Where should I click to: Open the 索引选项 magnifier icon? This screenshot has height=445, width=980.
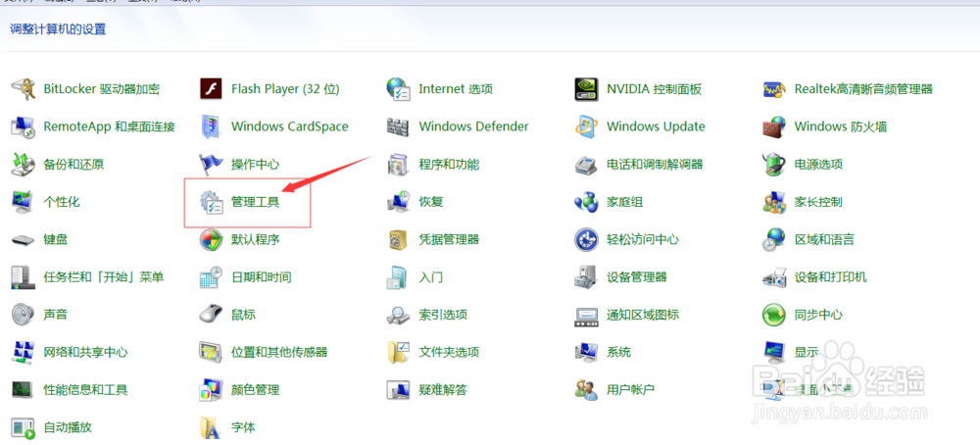click(399, 315)
